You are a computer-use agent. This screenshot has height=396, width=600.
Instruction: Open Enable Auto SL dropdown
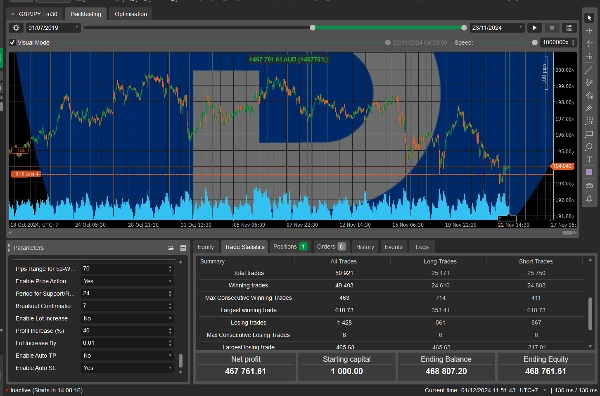[127, 368]
